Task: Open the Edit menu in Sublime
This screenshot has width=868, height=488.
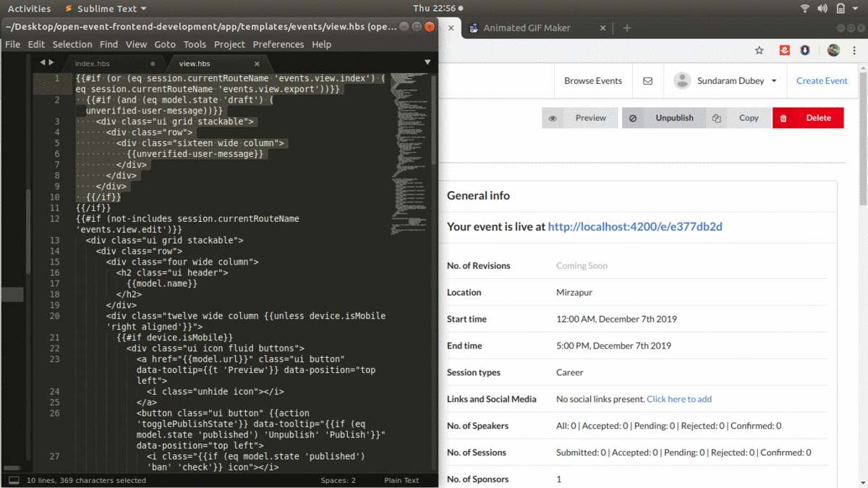Action: click(x=36, y=44)
